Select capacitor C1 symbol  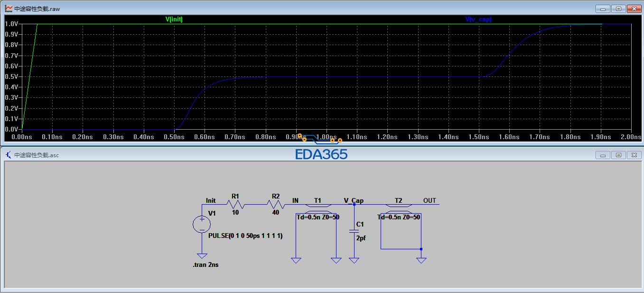coord(354,231)
